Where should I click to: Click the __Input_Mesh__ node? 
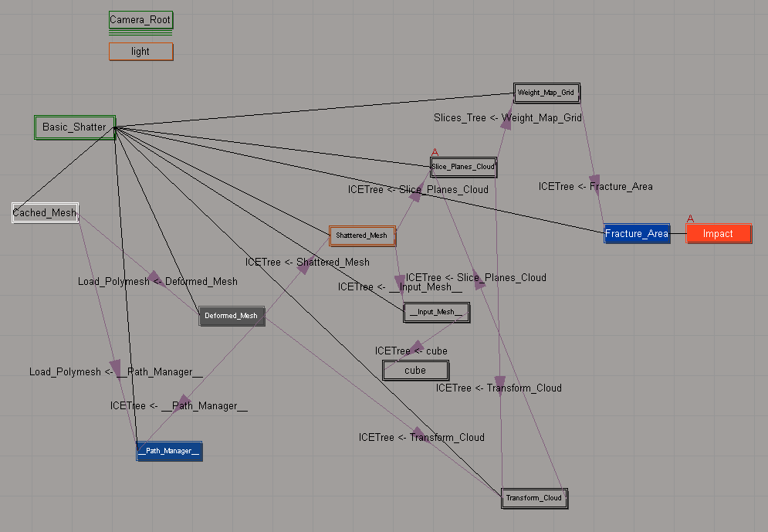click(x=436, y=312)
